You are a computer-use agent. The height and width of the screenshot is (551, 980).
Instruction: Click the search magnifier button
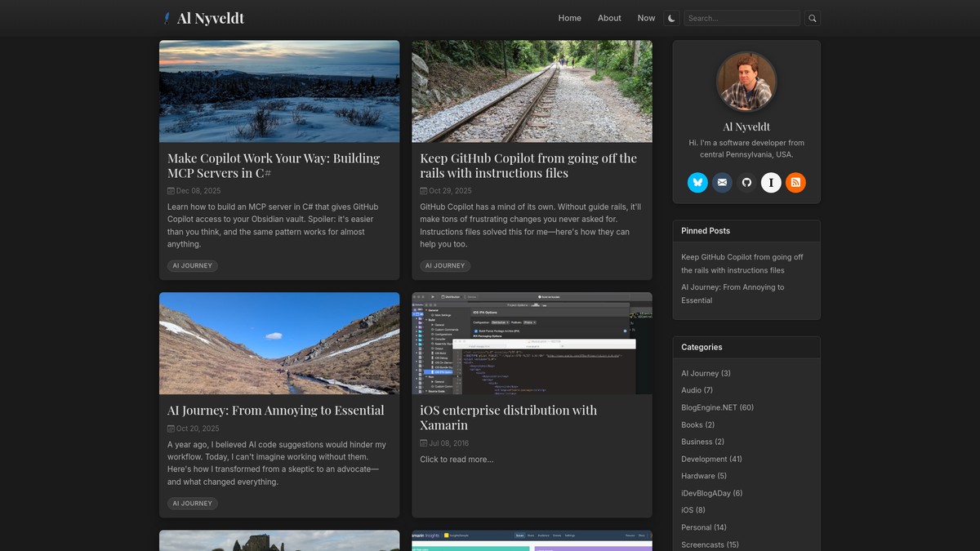[812, 18]
